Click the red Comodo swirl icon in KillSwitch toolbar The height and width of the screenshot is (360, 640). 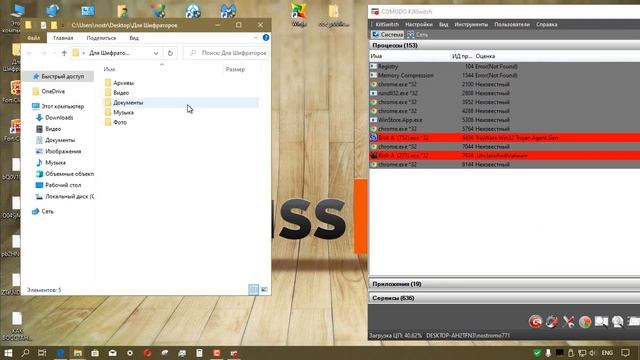click(536, 322)
